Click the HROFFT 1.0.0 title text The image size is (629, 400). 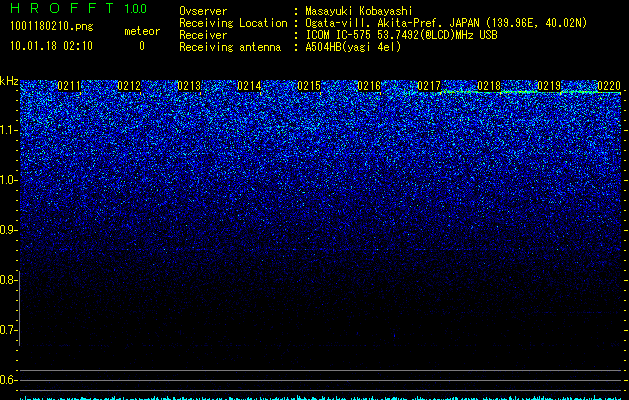coord(78,8)
